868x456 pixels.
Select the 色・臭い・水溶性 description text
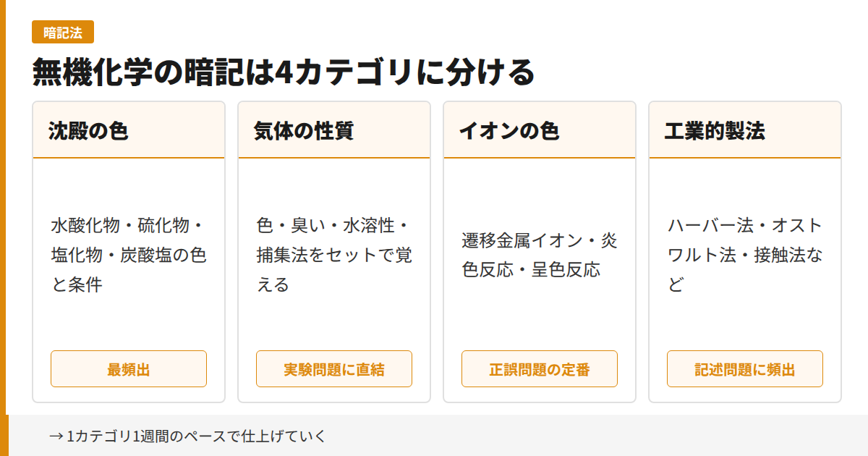(x=334, y=255)
